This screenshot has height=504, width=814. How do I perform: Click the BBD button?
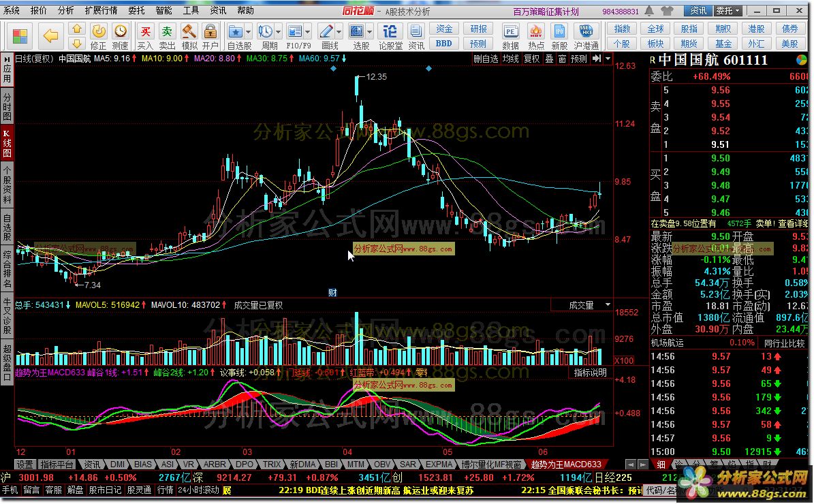coord(444,44)
